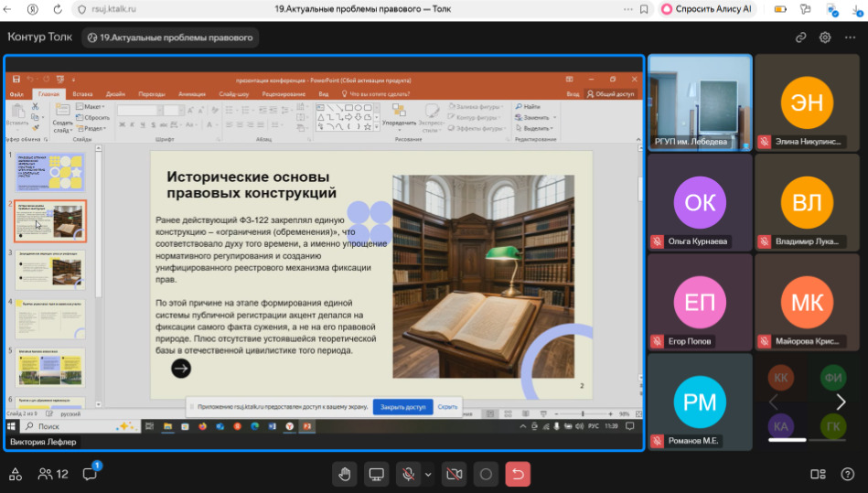Show next page of participants
The image size is (868, 493).
click(841, 402)
